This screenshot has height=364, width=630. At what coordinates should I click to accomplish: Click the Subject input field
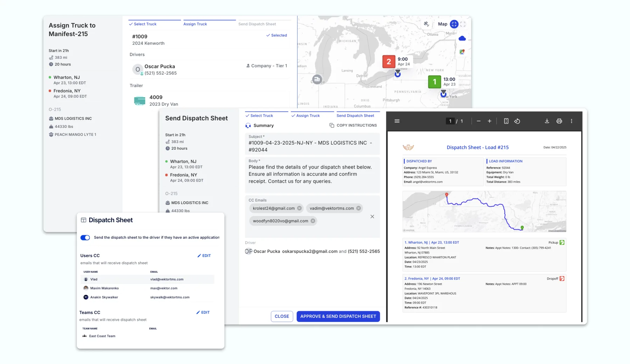pyautogui.click(x=312, y=144)
